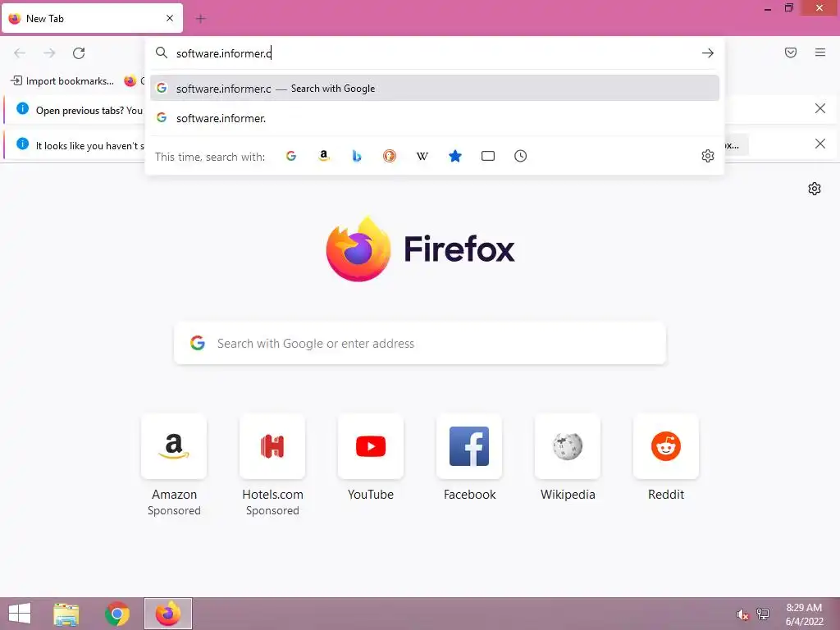The height and width of the screenshot is (630, 840).
Task: Open the taskbar clock showing 8:29 AM
Action: (x=804, y=614)
